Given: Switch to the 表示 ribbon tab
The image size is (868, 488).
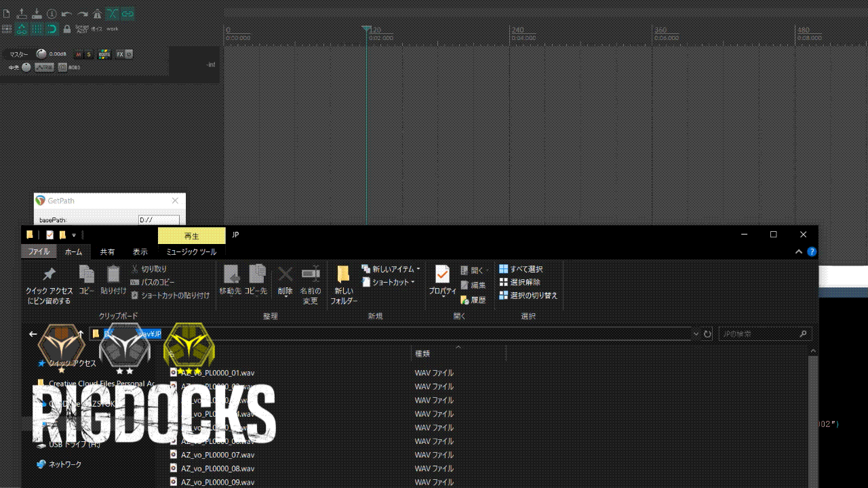Looking at the screenshot, I should click(140, 251).
